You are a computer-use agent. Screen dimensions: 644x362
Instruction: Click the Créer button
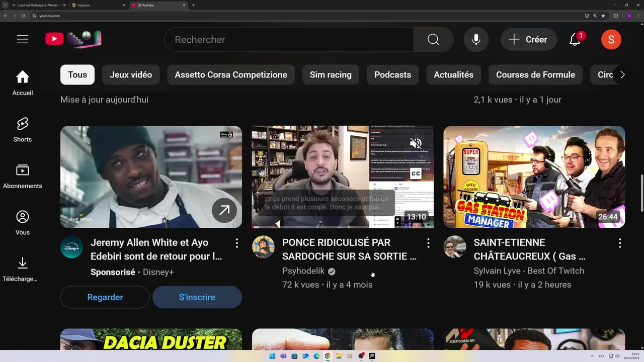(x=528, y=40)
